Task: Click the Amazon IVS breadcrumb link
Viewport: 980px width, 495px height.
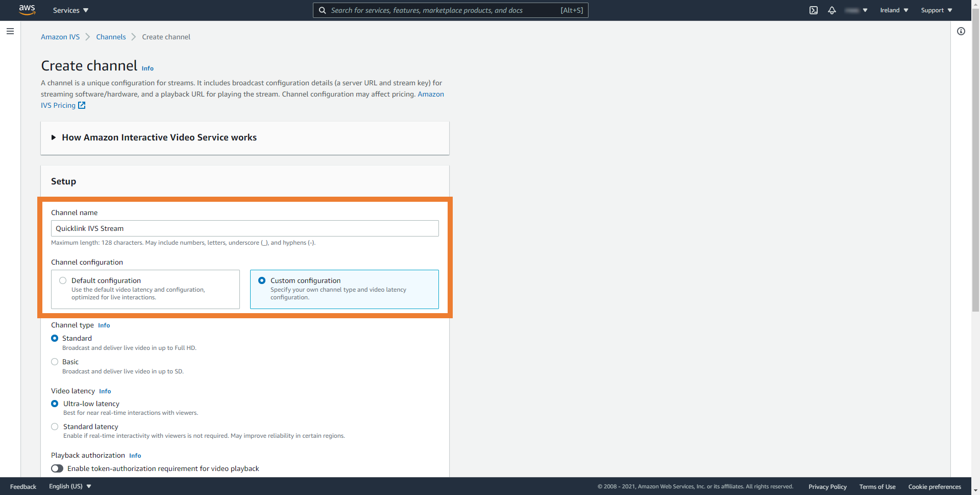Action: coord(60,37)
